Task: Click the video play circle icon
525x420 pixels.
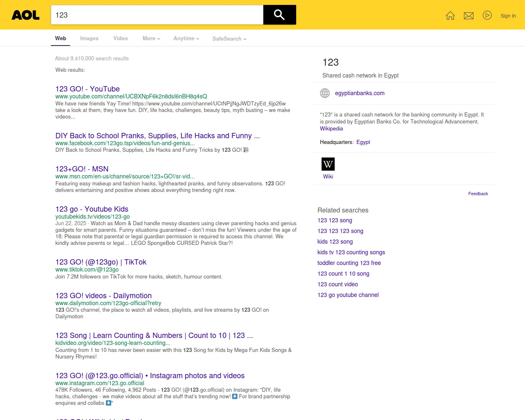Action: (487, 16)
